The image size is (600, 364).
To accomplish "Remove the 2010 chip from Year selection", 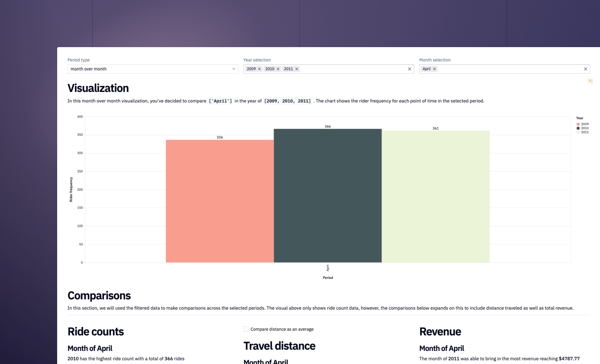I will [278, 69].
